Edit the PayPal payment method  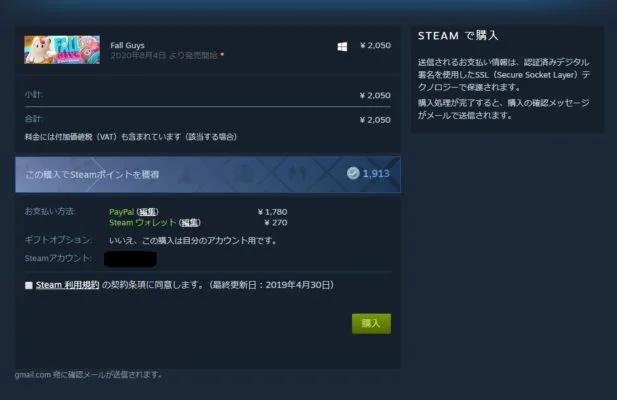(148, 212)
